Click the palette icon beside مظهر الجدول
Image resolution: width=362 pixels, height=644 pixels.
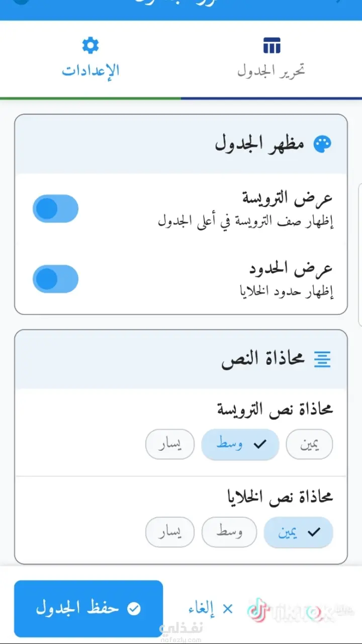tap(322, 144)
